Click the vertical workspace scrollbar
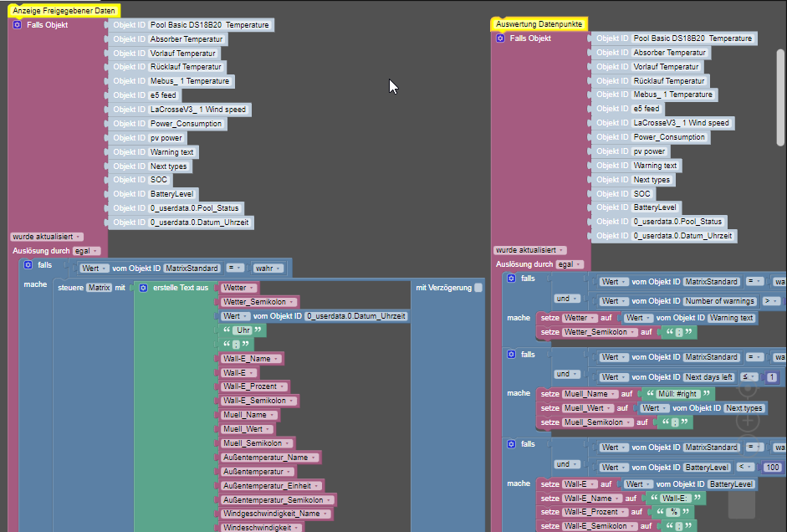The height and width of the screenshot is (532, 787). pyautogui.click(x=781, y=98)
